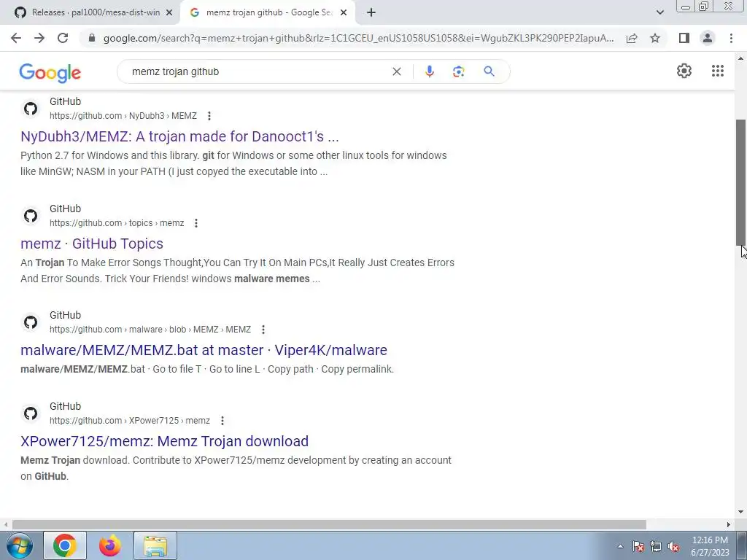This screenshot has height=560, width=747.
Task: Close the Releases pal1000 tab
Action: pyautogui.click(x=169, y=13)
